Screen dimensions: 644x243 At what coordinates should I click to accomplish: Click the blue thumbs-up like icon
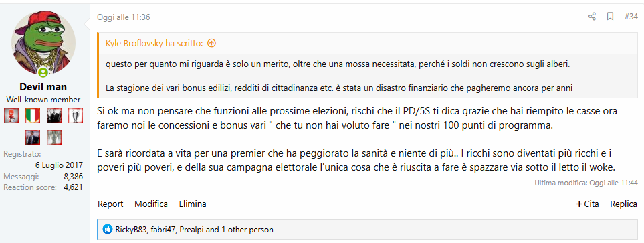(x=108, y=230)
